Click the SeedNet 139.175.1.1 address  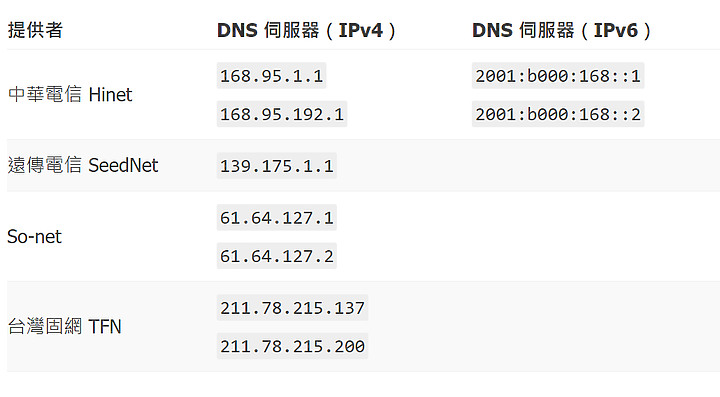point(276,166)
